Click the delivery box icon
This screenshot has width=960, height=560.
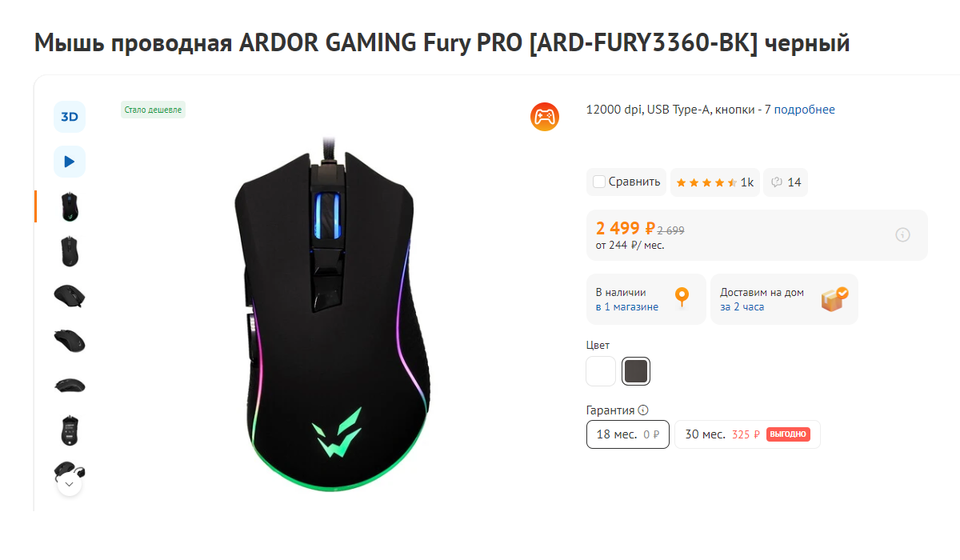pos(834,299)
